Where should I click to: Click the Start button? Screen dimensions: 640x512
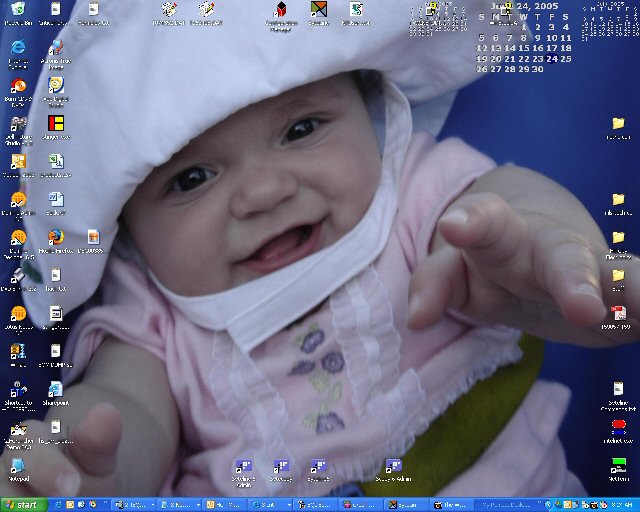23,505
